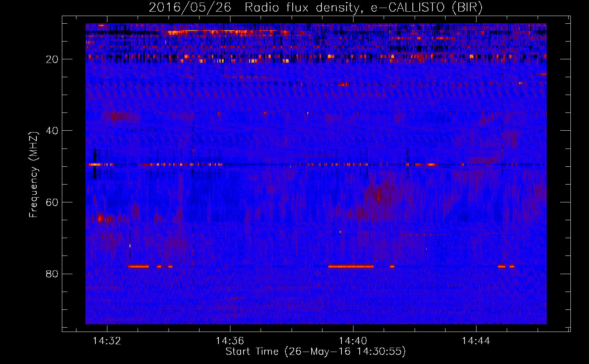Viewport: 589px width, 364px height.
Task: Click the "14:36" time tick label
Action: 230,341
